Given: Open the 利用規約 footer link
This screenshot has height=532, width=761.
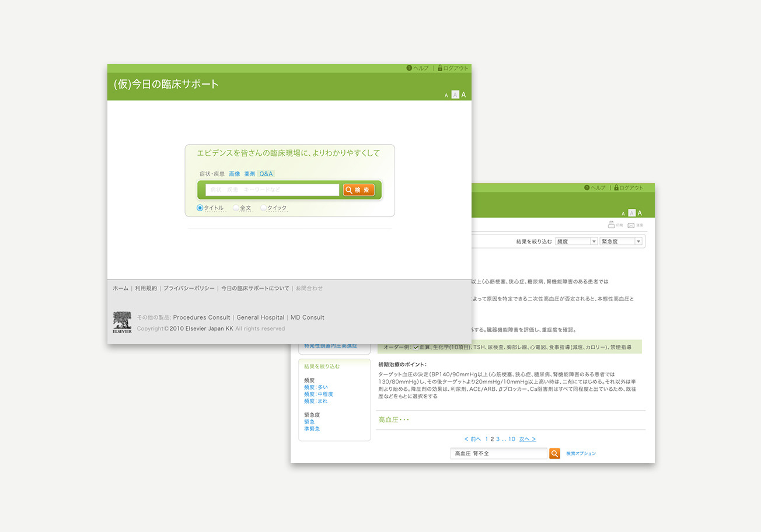Looking at the screenshot, I should point(146,288).
